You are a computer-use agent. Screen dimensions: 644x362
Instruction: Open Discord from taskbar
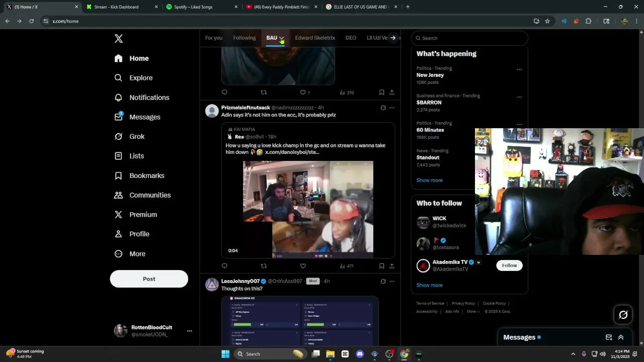coord(360,354)
